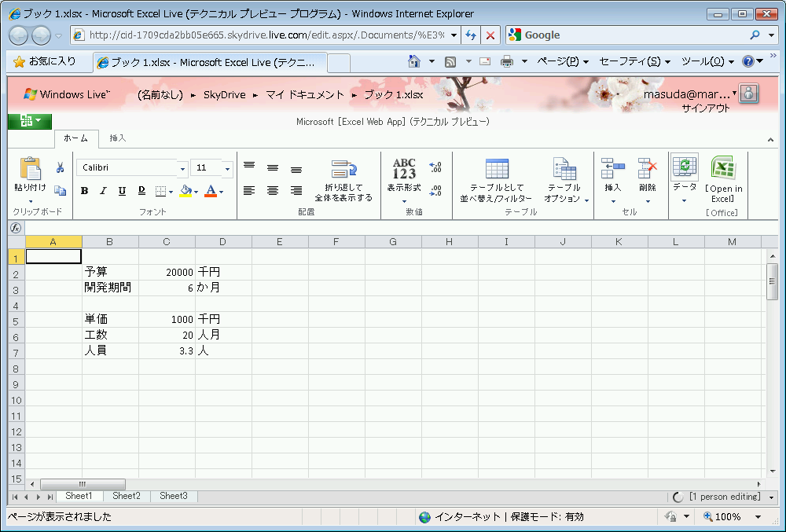Viewport: 786px width, 532px height.
Task: Click the Copy icon in clipboard group
Action: point(60,190)
